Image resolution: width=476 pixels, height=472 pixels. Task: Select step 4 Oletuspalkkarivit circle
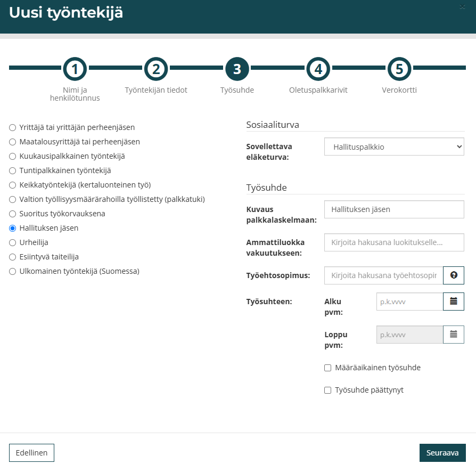click(x=318, y=69)
